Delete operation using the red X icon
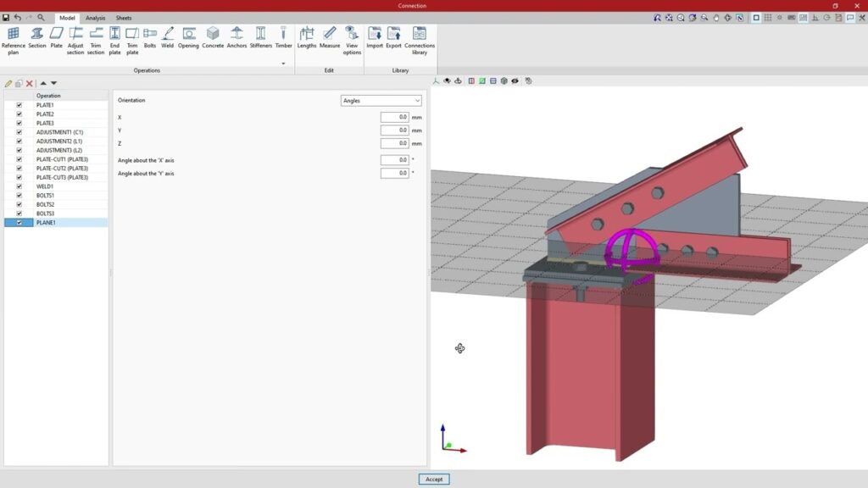Viewport: 868px width, 488px height. pyautogui.click(x=30, y=83)
